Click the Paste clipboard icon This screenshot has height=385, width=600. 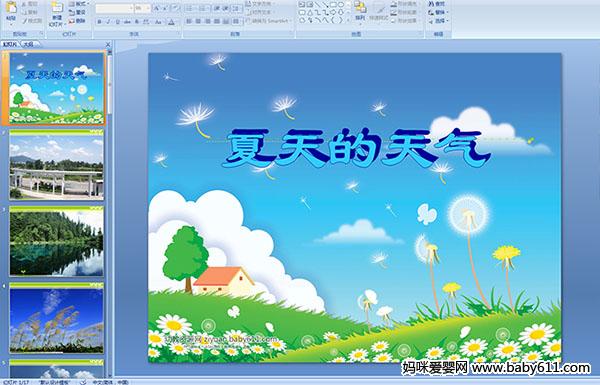(12, 7)
